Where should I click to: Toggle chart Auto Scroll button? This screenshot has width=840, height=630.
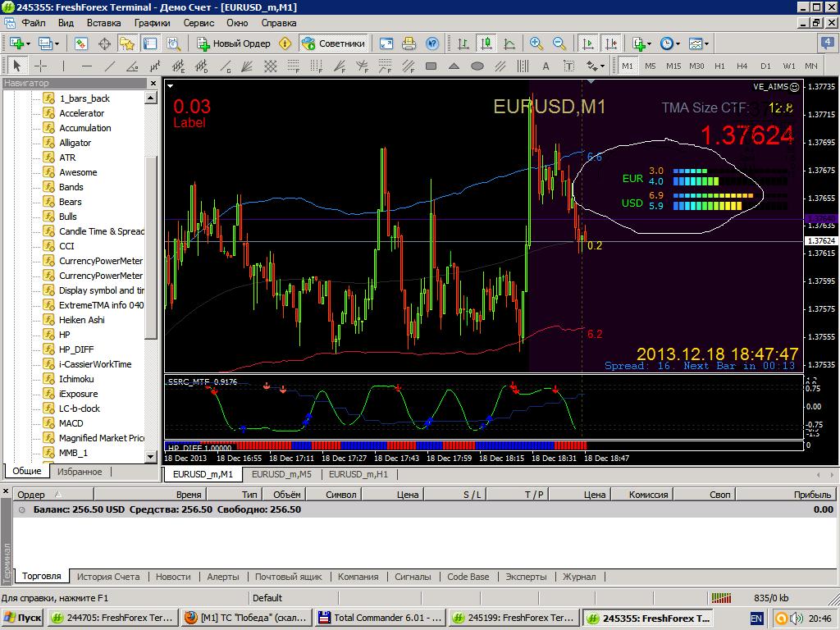pos(587,43)
